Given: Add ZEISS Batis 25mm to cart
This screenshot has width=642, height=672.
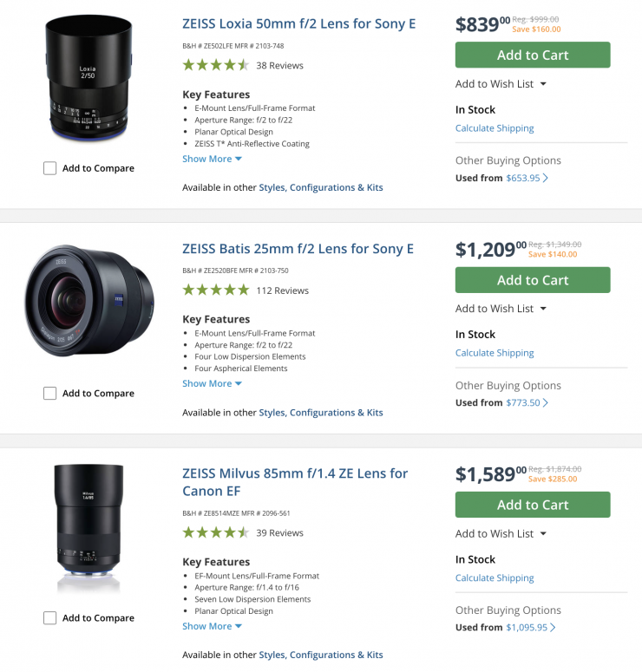Looking at the screenshot, I should (x=533, y=280).
